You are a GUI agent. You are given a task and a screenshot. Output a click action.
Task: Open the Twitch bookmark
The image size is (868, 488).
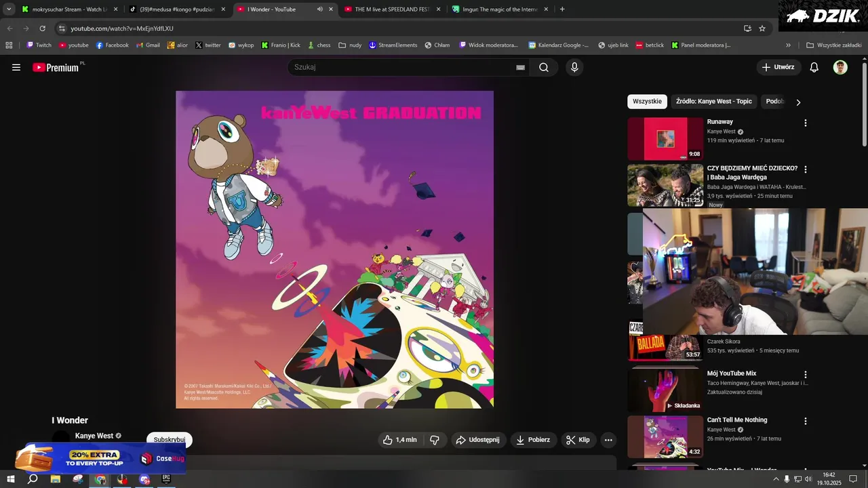click(x=39, y=45)
